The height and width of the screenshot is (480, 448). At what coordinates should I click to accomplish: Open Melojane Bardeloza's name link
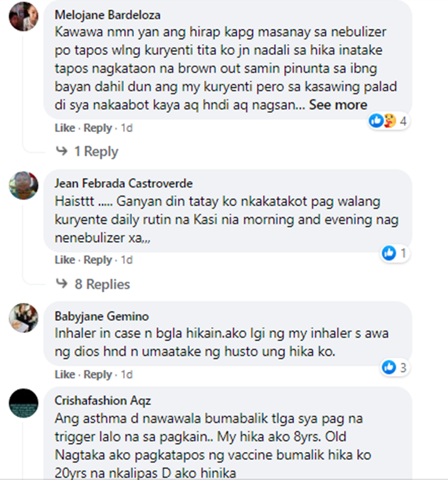pos(108,15)
